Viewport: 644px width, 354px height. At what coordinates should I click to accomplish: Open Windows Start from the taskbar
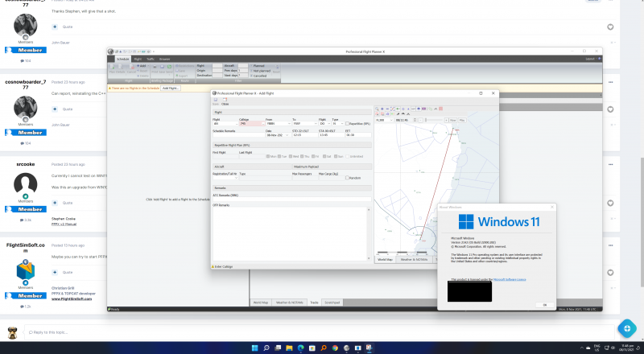pos(254,348)
